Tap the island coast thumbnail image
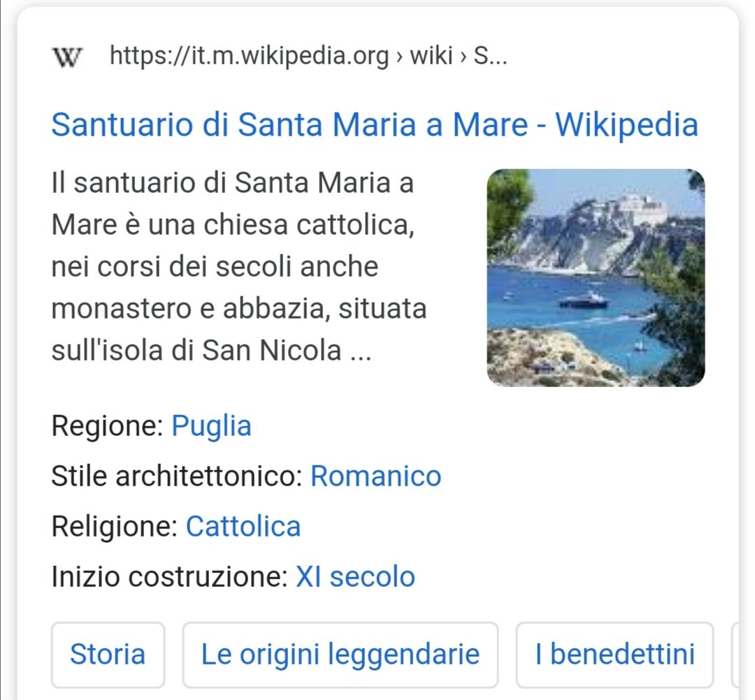This screenshot has height=700, width=755. pos(596,277)
